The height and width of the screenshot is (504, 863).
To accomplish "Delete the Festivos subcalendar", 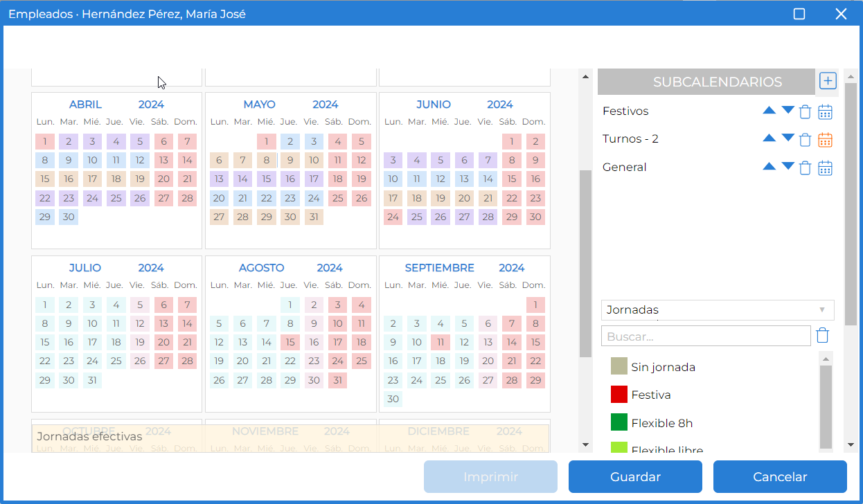I will [x=805, y=111].
